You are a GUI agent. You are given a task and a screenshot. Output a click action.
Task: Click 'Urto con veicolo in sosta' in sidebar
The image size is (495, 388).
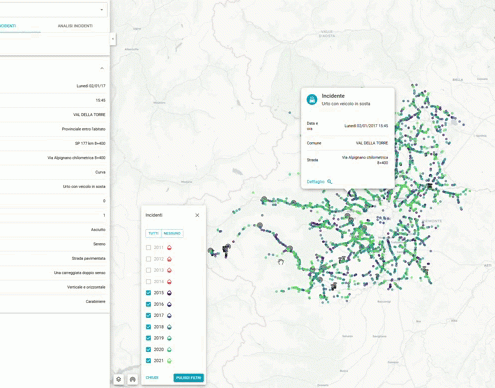click(x=84, y=187)
